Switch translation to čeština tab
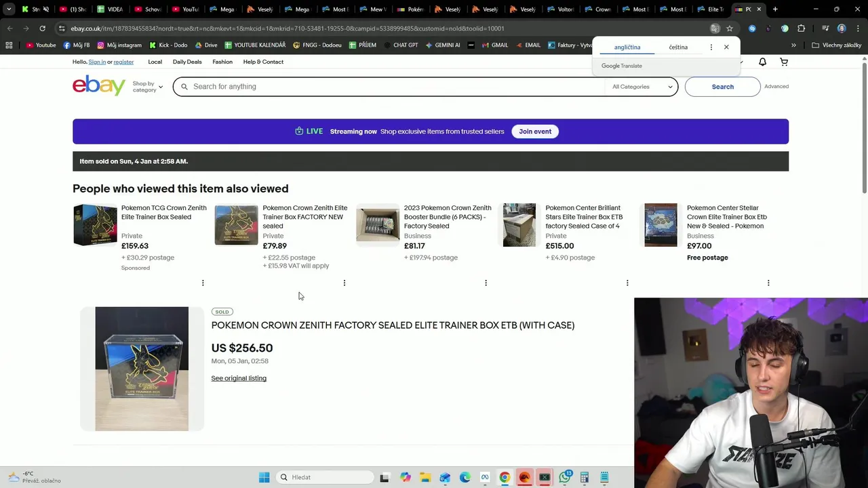868x488 pixels. click(678, 47)
